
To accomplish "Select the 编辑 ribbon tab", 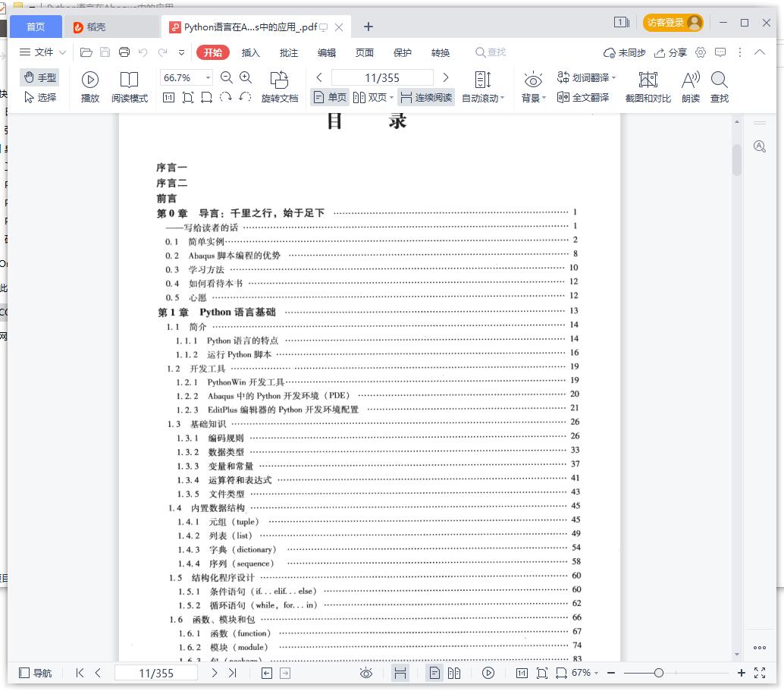I will [x=327, y=52].
